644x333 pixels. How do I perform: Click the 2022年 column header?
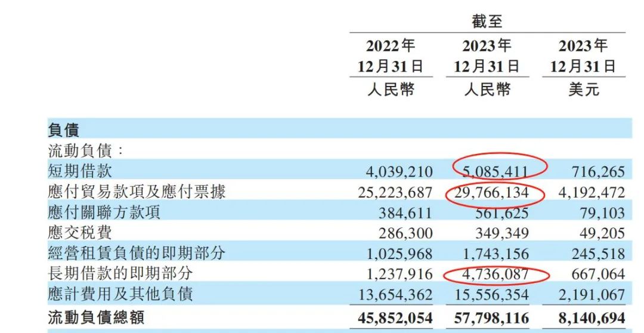coord(390,46)
